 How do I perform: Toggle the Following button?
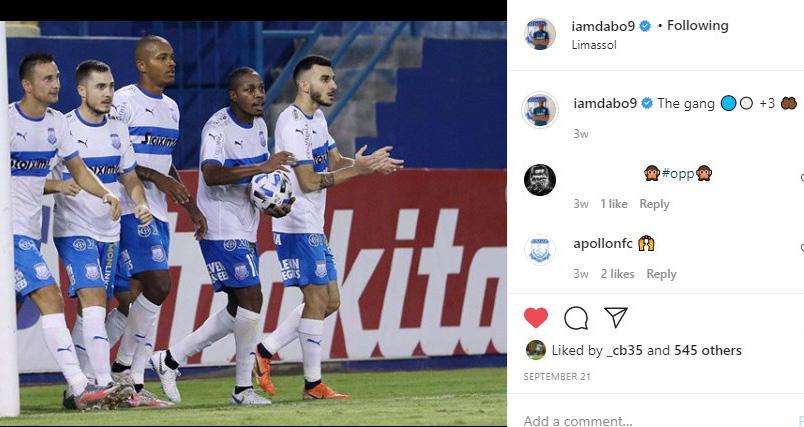coord(697,26)
